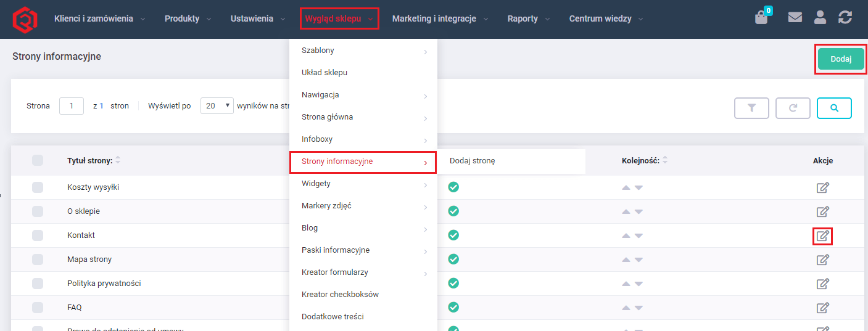Click the Kontakt page title text

(x=81, y=235)
